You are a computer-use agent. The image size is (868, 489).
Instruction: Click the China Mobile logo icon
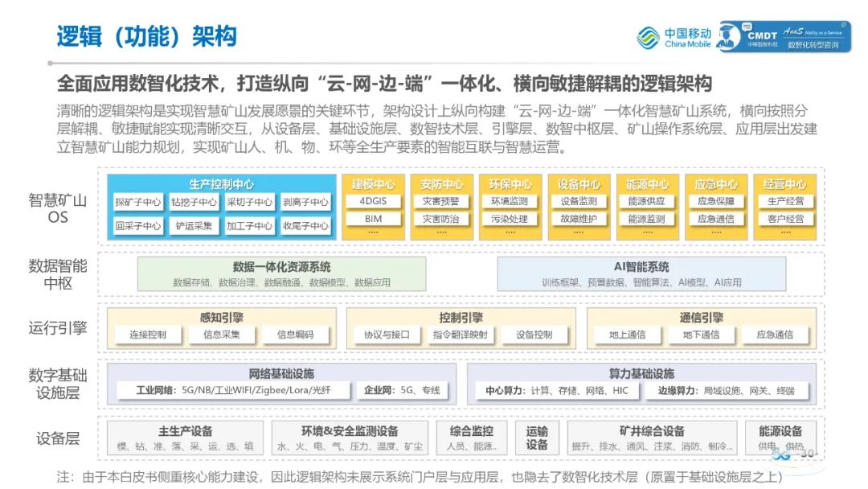[648, 38]
